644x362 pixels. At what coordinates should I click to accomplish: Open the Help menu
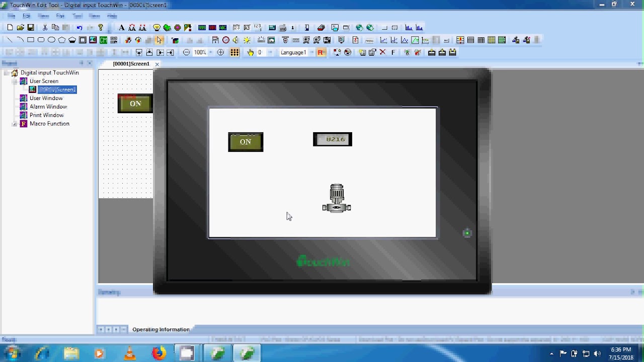point(112,16)
